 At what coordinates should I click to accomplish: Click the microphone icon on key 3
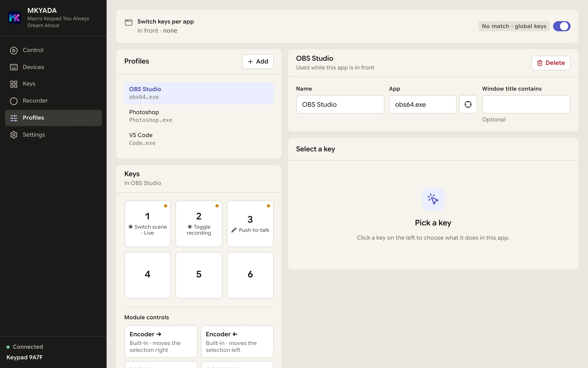pyautogui.click(x=234, y=230)
